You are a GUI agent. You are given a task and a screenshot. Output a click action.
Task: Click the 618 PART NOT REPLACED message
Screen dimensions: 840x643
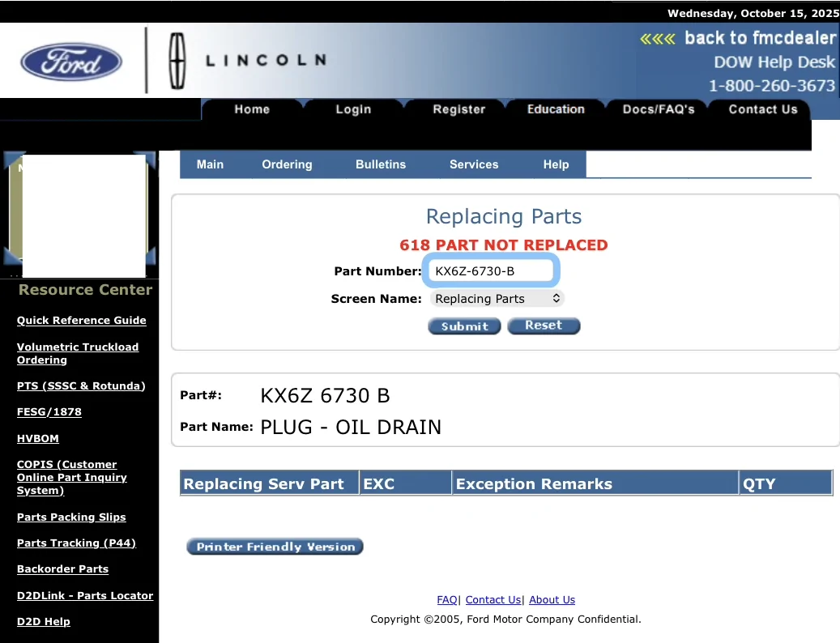[504, 245]
